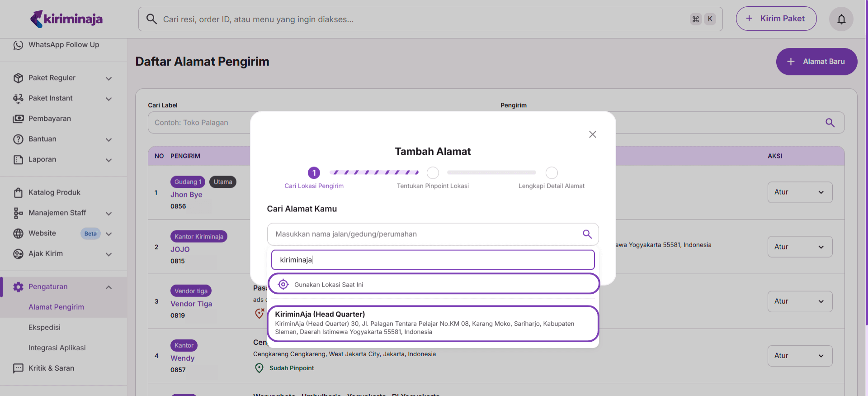
Task: Collapse the Pengaturan section
Action: [x=108, y=287]
